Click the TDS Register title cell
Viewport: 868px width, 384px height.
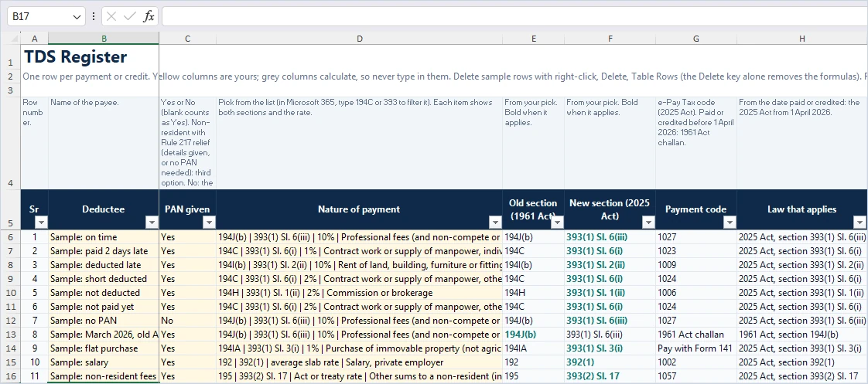tap(75, 57)
